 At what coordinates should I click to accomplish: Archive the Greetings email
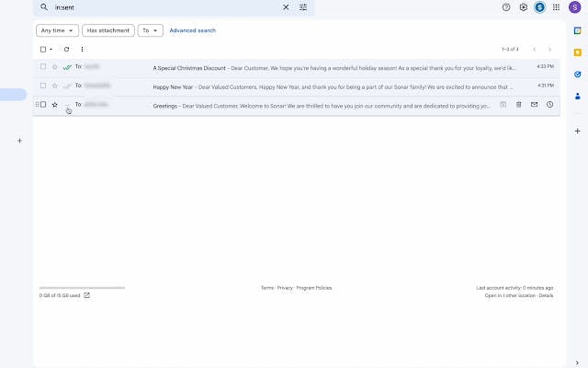tap(503, 104)
